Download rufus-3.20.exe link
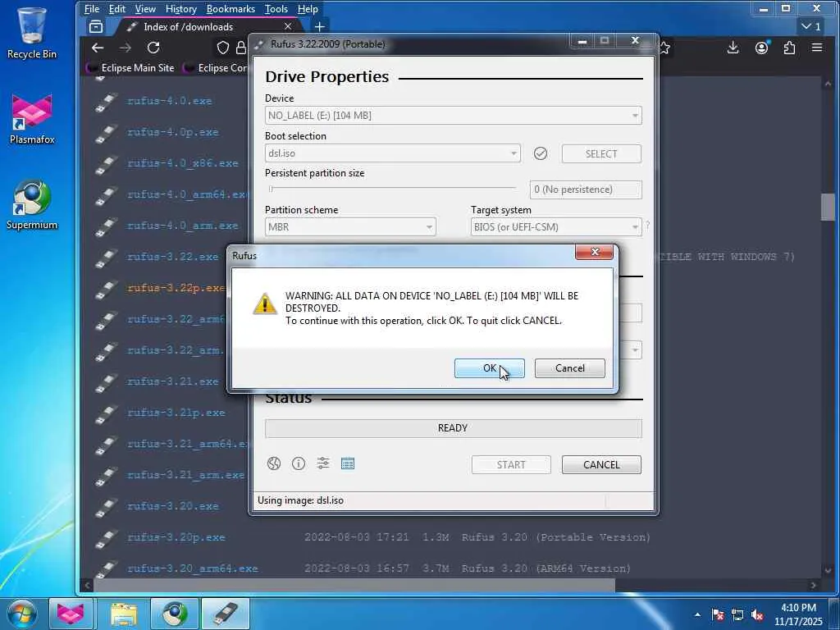Screen dimensions: 840x630 pyautogui.click(x=172, y=506)
